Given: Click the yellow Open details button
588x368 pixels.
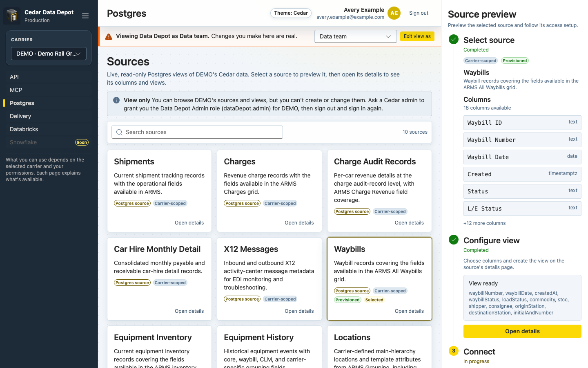Looking at the screenshot, I should coord(522,331).
